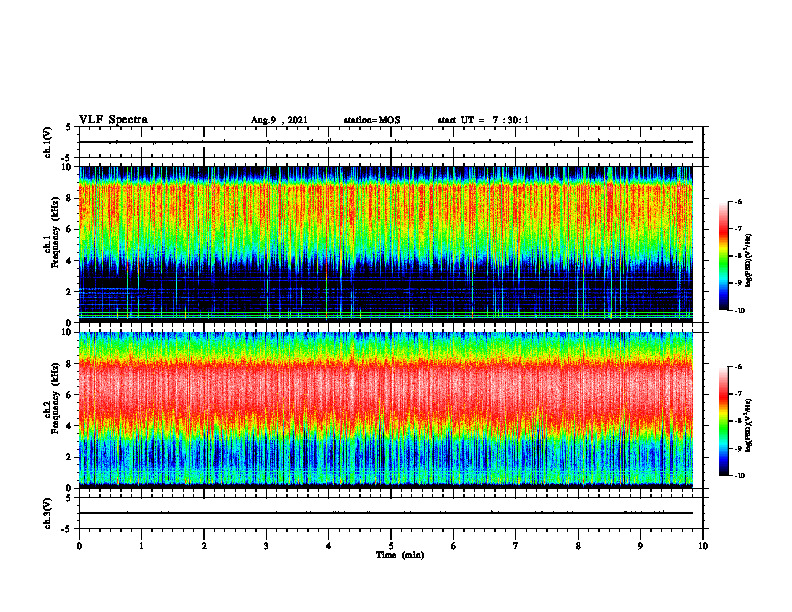Click time axis tick label "4"
Viewport: 792px width, 612px height.
click(329, 546)
